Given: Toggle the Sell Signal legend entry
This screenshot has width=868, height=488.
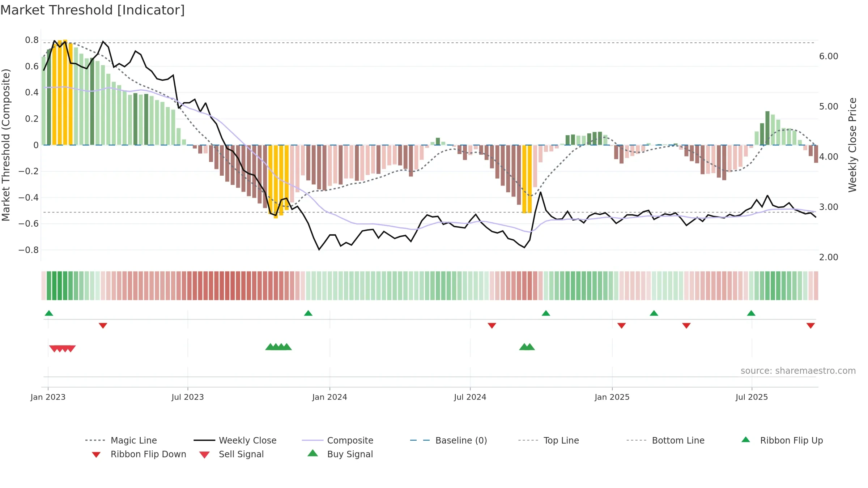Looking at the screenshot, I should pyautogui.click(x=231, y=454).
